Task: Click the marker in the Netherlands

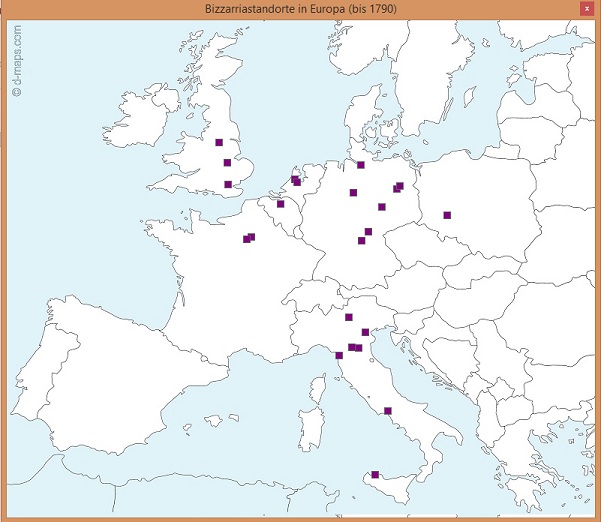Action: (x=296, y=181)
